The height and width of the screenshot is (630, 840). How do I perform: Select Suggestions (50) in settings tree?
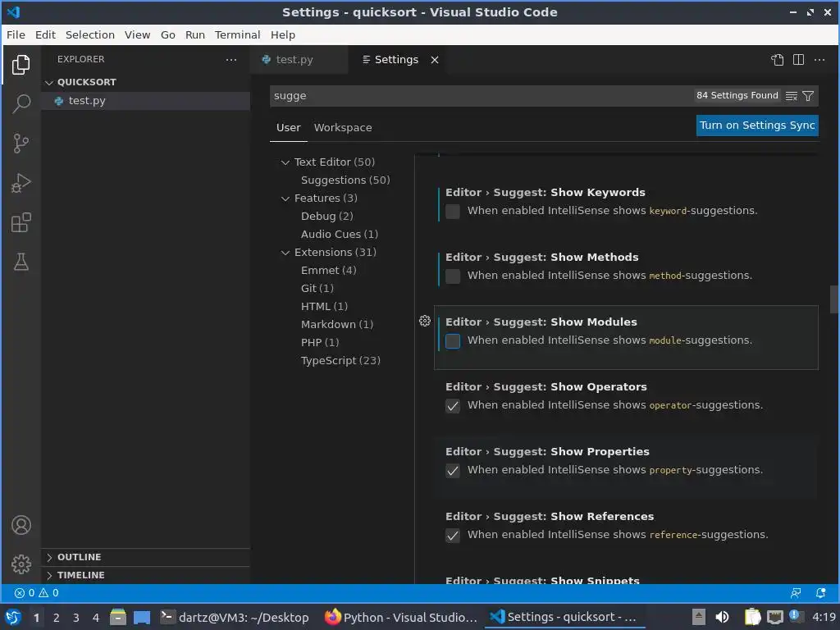pyautogui.click(x=345, y=180)
